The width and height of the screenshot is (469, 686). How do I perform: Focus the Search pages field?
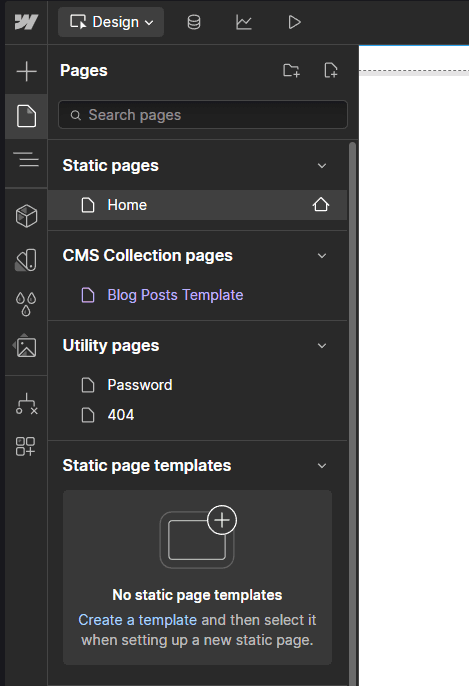203,115
